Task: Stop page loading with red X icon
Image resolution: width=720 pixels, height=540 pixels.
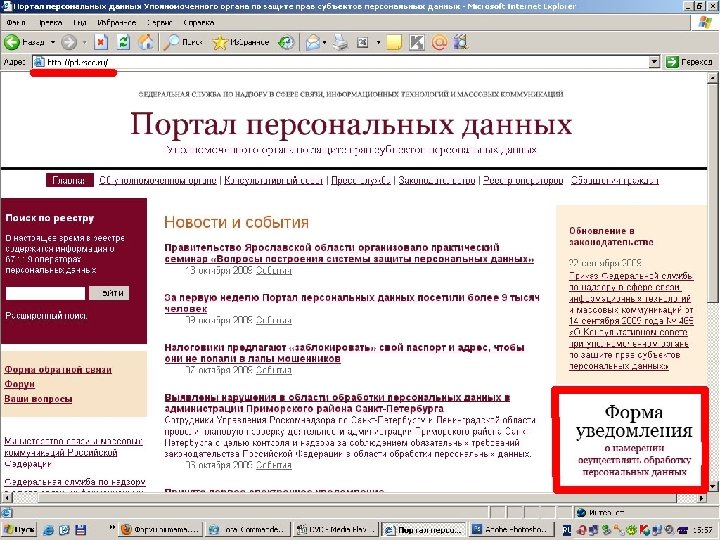Action: (x=101, y=42)
